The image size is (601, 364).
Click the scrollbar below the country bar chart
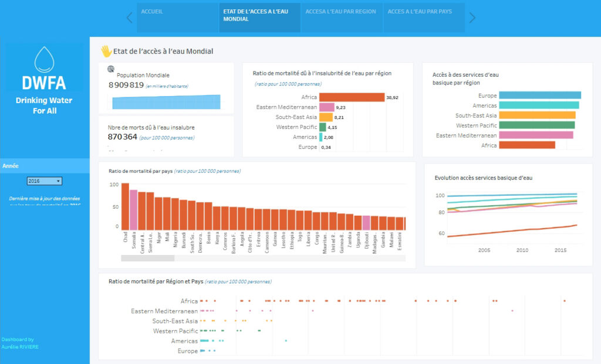147,257
